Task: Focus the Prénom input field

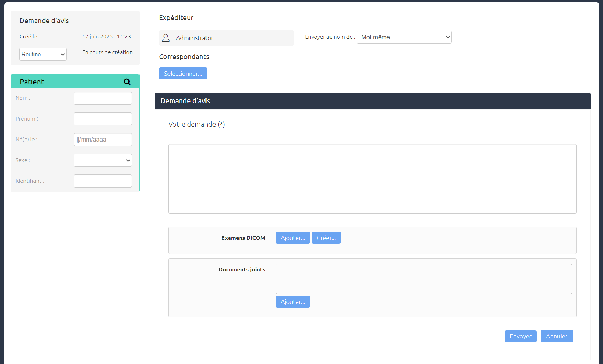Action: click(x=103, y=119)
